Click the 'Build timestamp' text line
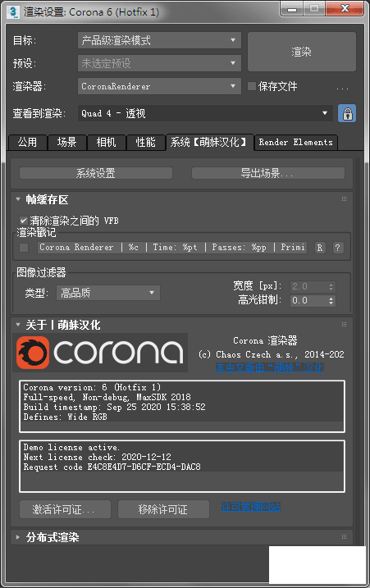The height and width of the screenshot is (588, 370). pos(115,408)
